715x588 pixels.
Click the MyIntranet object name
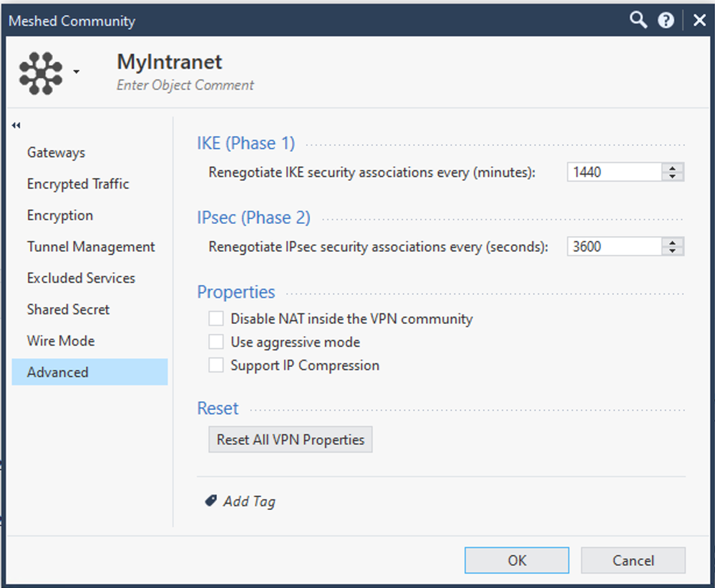(169, 62)
